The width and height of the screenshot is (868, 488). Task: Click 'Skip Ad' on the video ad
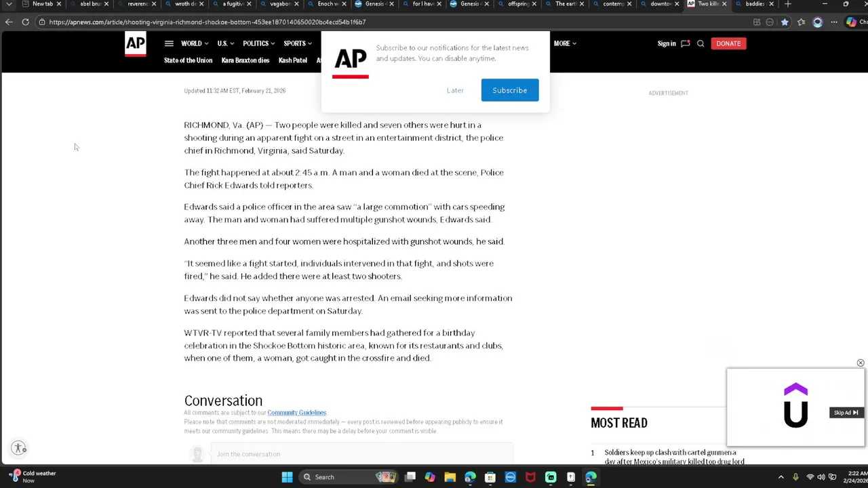[x=846, y=413]
